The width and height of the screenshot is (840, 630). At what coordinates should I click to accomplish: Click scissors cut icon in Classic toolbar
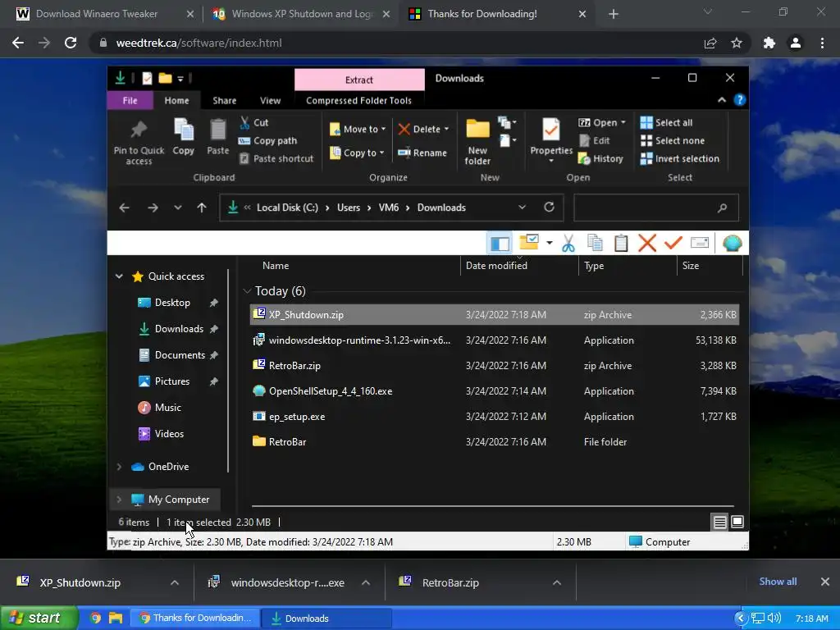tap(568, 243)
